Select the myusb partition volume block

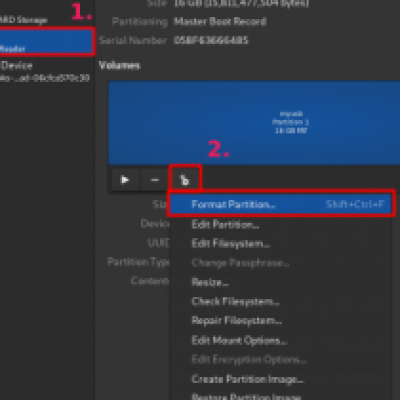point(254,122)
